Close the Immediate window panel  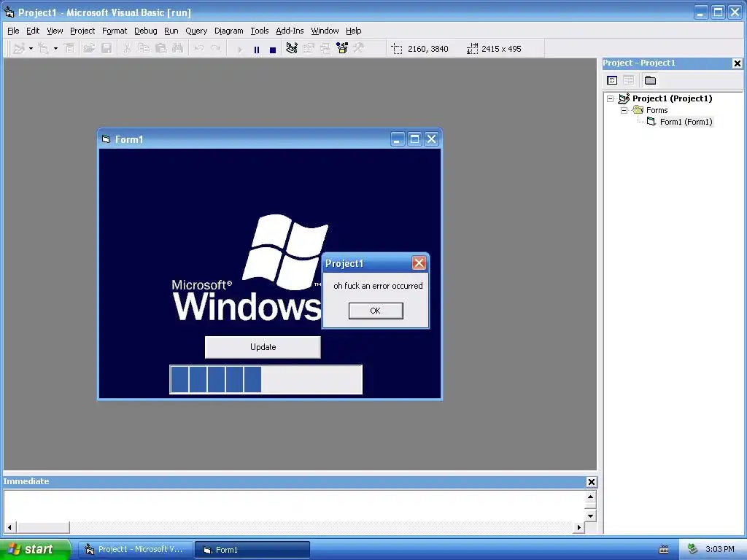(x=591, y=482)
